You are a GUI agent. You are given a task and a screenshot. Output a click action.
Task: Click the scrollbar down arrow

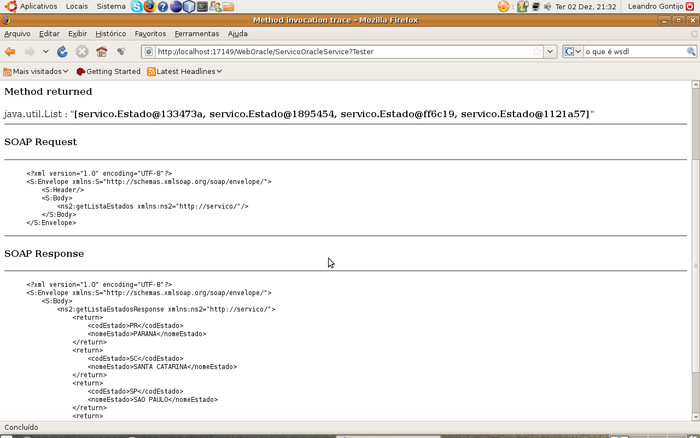pos(696,417)
